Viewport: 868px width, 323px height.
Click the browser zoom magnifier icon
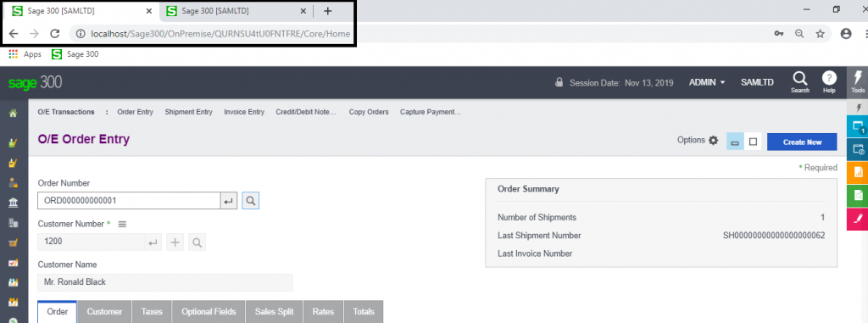point(798,34)
